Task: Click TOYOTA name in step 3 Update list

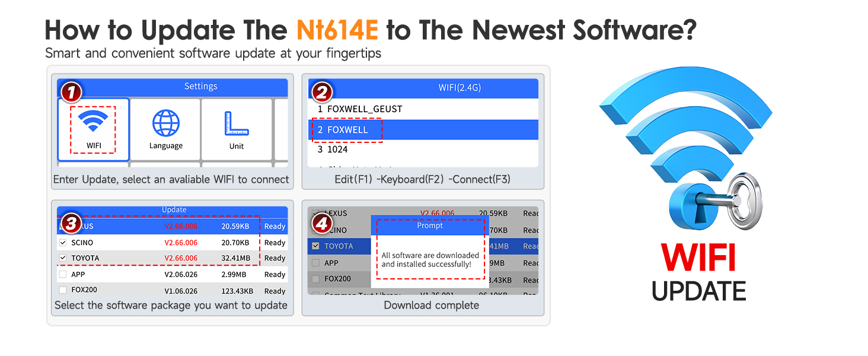Action: point(85,258)
